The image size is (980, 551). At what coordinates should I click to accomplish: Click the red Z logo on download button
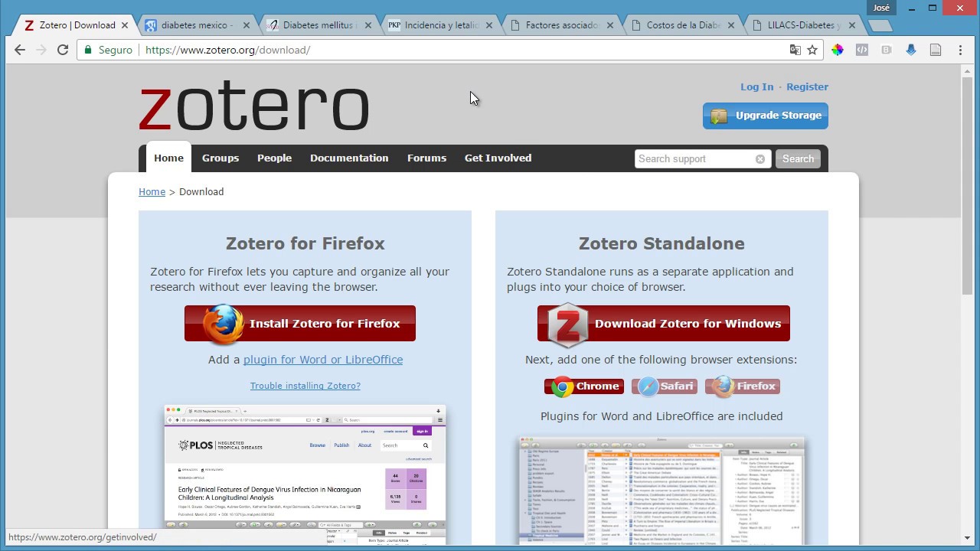pyautogui.click(x=568, y=324)
